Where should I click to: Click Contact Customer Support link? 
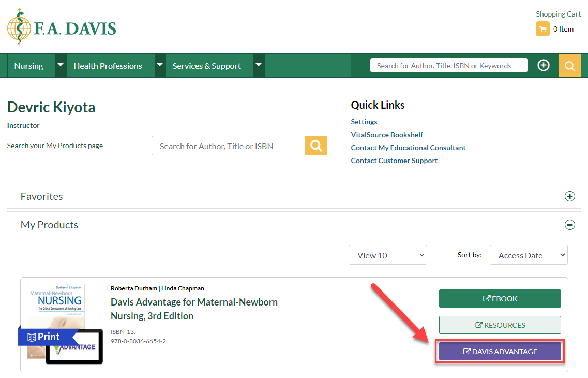point(394,161)
